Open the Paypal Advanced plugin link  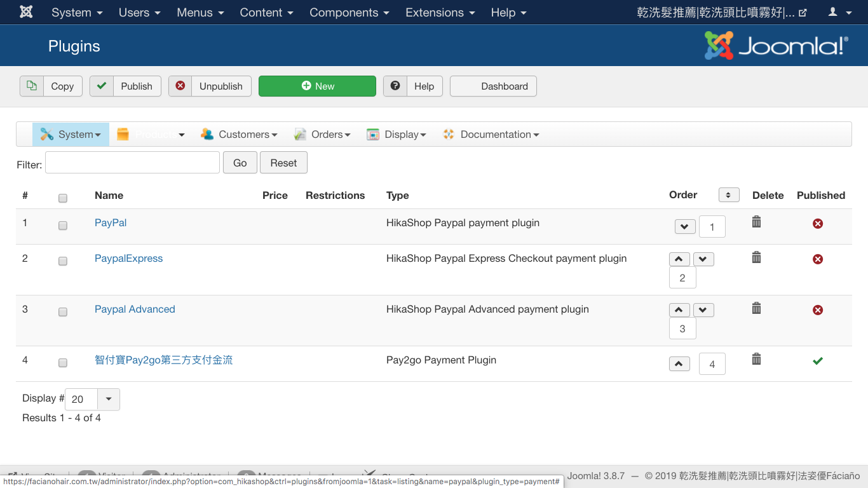coord(135,309)
